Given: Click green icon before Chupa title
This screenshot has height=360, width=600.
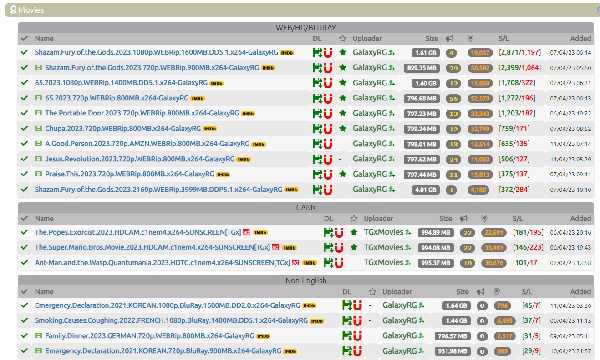Looking at the screenshot, I should (x=38, y=129).
